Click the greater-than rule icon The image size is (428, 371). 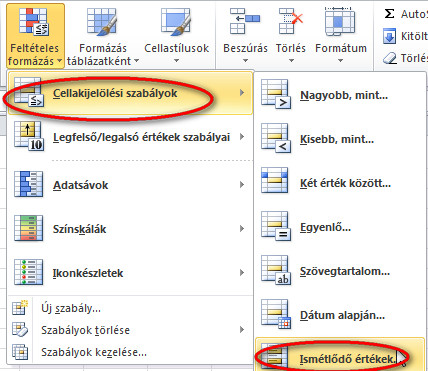(276, 94)
